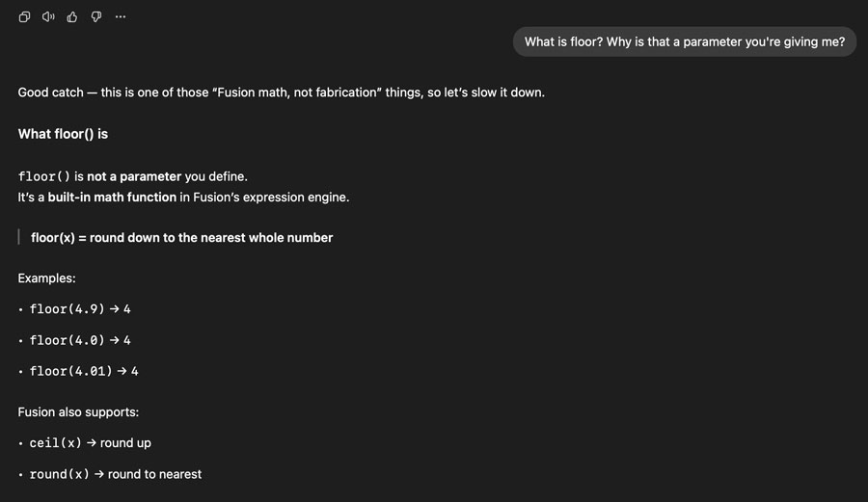This screenshot has height=502, width=868.
Task: Click the "round to nearest" description text
Action: 154,474
